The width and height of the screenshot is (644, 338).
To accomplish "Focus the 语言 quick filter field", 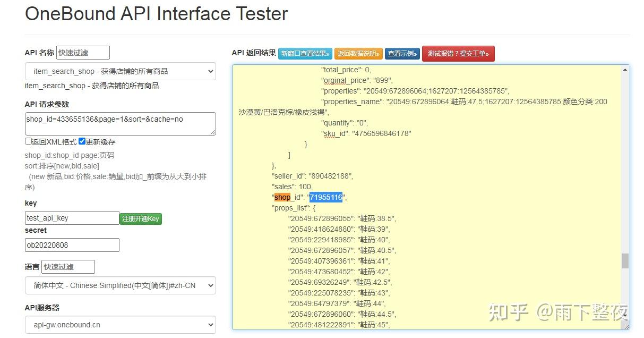I will [x=68, y=267].
